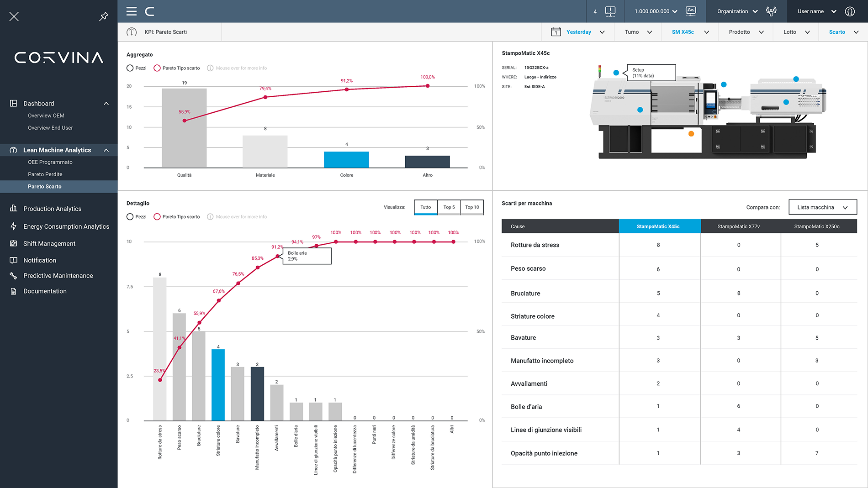Open the Documentation section
Image resolution: width=868 pixels, height=488 pixels.
[44, 291]
